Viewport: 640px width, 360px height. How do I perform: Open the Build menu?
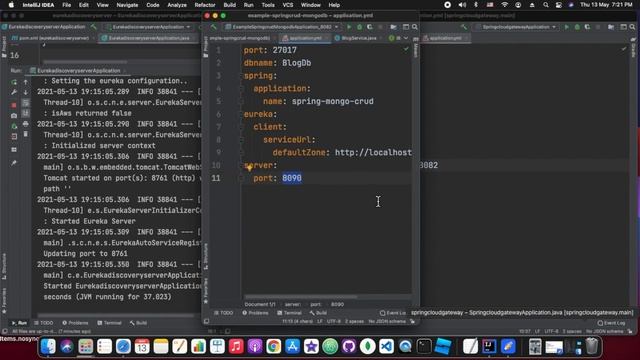pyautogui.click(x=229, y=5)
